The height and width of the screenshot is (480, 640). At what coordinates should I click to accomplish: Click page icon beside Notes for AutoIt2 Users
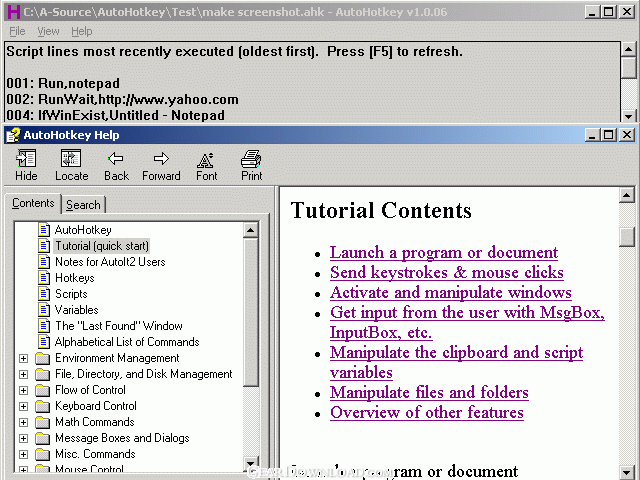point(44,262)
